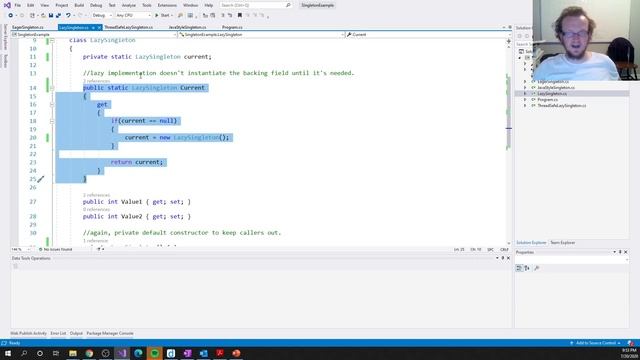Click the No Issues Found status indicator
This screenshot has width=640, height=360.
point(55,249)
